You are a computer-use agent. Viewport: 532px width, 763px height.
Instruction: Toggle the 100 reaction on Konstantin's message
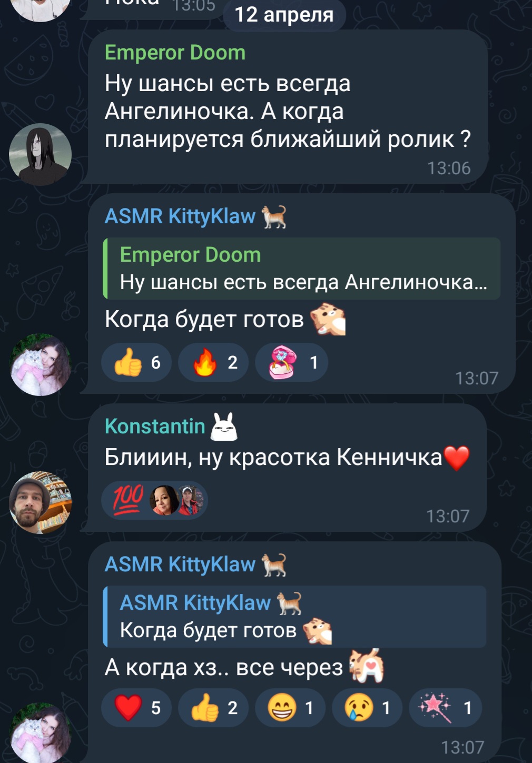[155, 500]
